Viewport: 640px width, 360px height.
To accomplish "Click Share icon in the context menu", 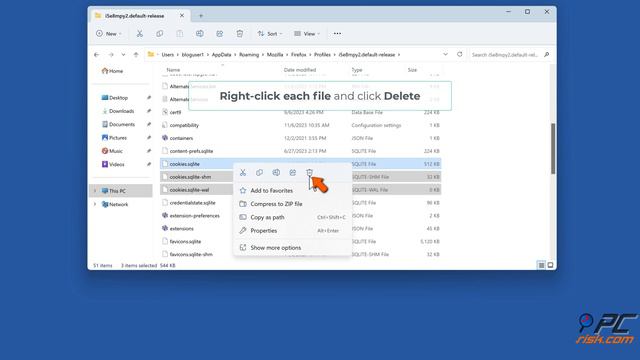I will point(293,173).
